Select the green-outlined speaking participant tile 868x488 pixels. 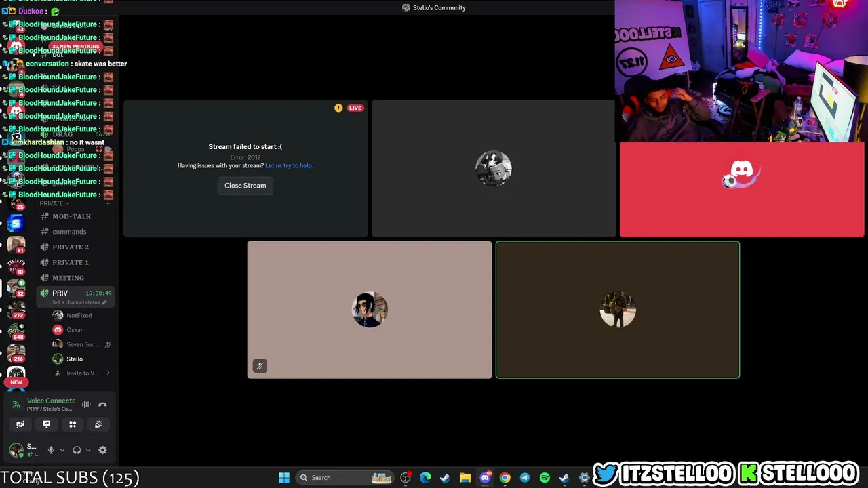[618, 310]
